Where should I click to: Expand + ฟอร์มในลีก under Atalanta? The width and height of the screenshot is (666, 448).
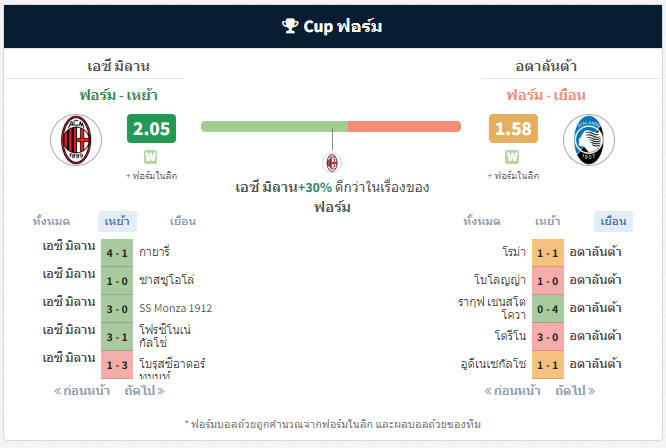(x=513, y=176)
